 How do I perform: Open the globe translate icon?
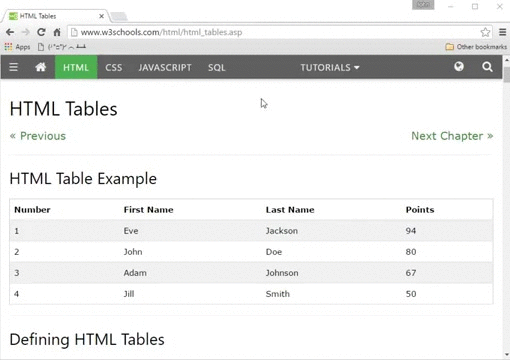tap(459, 67)
